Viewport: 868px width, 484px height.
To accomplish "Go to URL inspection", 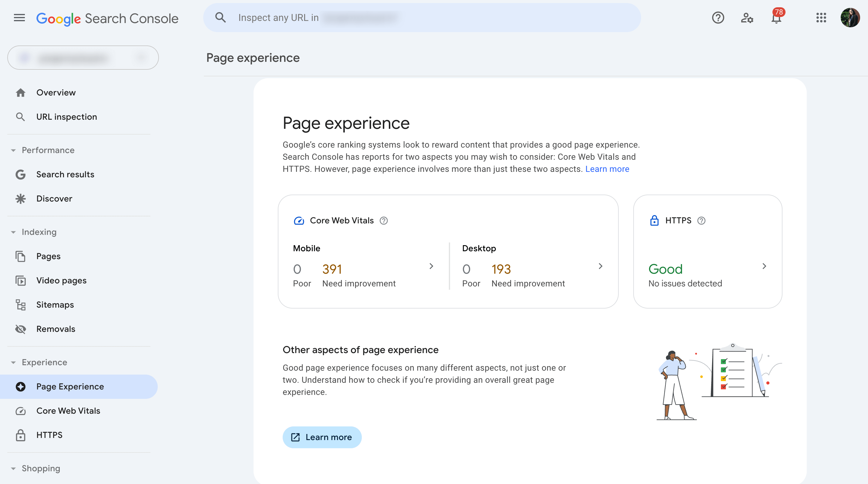I will coord(79,117).
